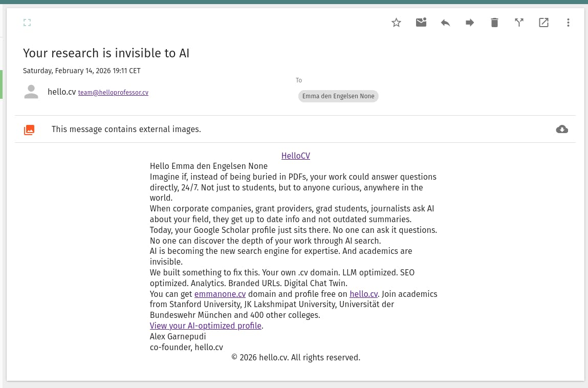
Task: Click the date Saturday, February 14, 2026
Action: pyautogui.click(x=82, y=71)
